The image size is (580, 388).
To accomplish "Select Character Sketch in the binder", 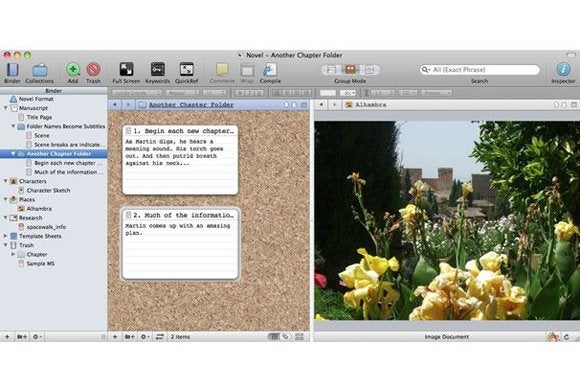I will pyautogui.click(x=48, y=190).
